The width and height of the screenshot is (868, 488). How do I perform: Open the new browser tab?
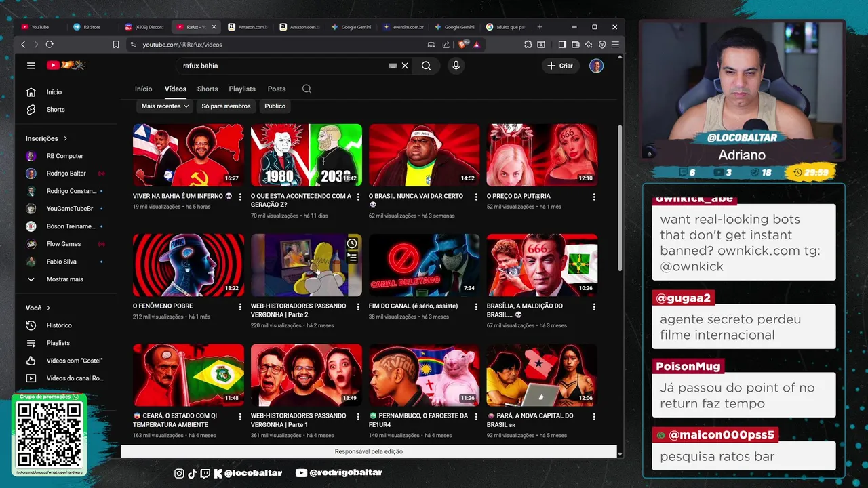[540, 27]
